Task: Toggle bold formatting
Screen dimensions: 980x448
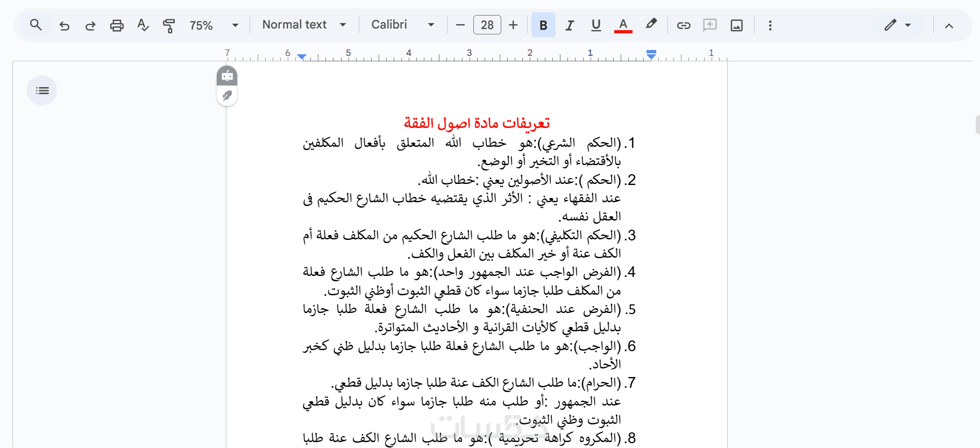Action: 543,25
